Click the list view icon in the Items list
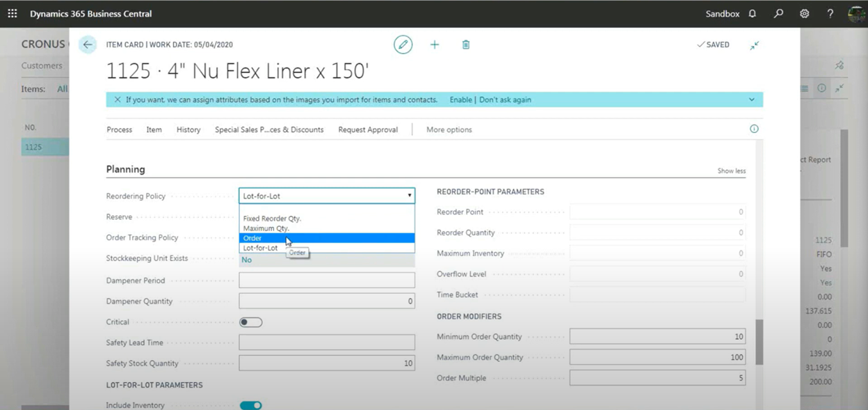 coord(805,88)
